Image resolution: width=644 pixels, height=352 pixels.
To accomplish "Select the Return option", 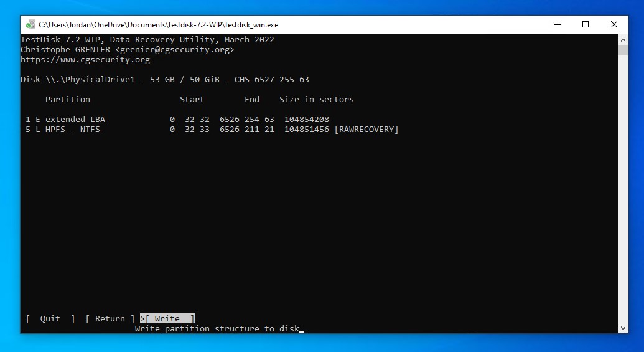I will point(110,319).
